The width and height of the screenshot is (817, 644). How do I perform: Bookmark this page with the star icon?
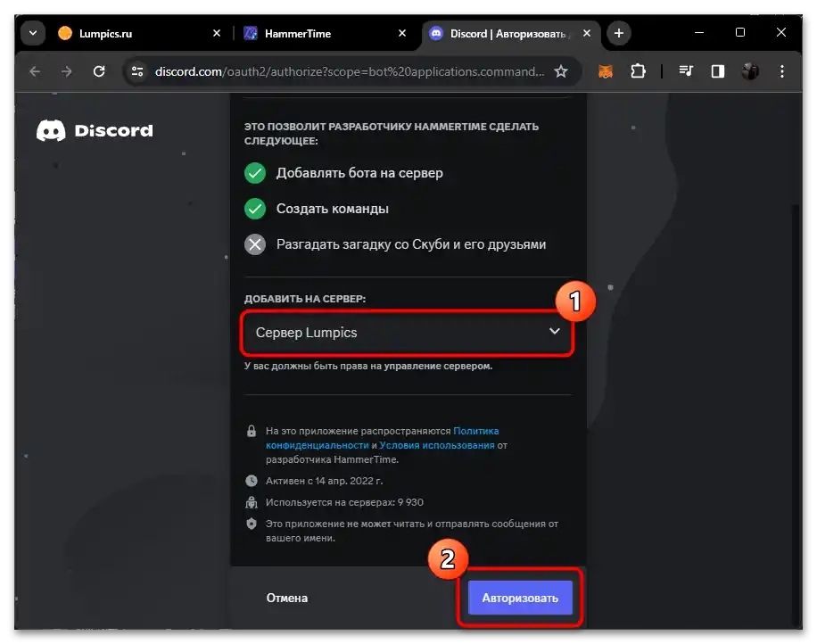click(x=561, y=71)
